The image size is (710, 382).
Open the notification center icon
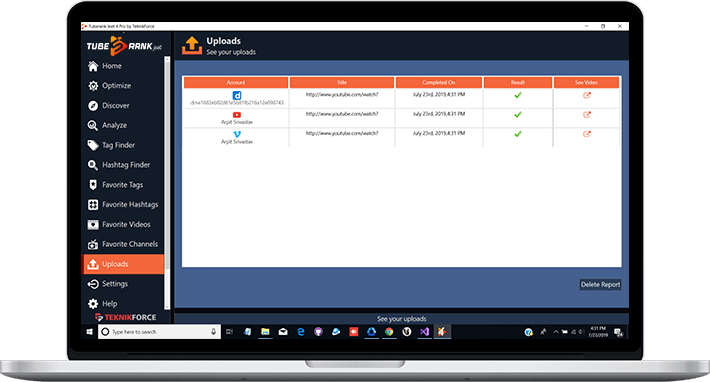click(x=618, y=332)
